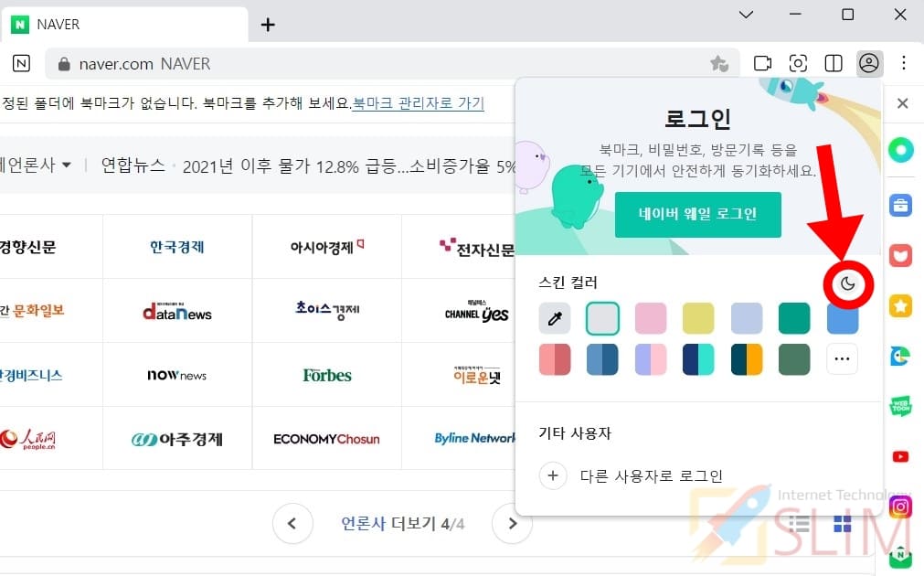The image size is (924, 576).
Task: Open the 한국경제 press tile
Action: [x=177, y=247]
